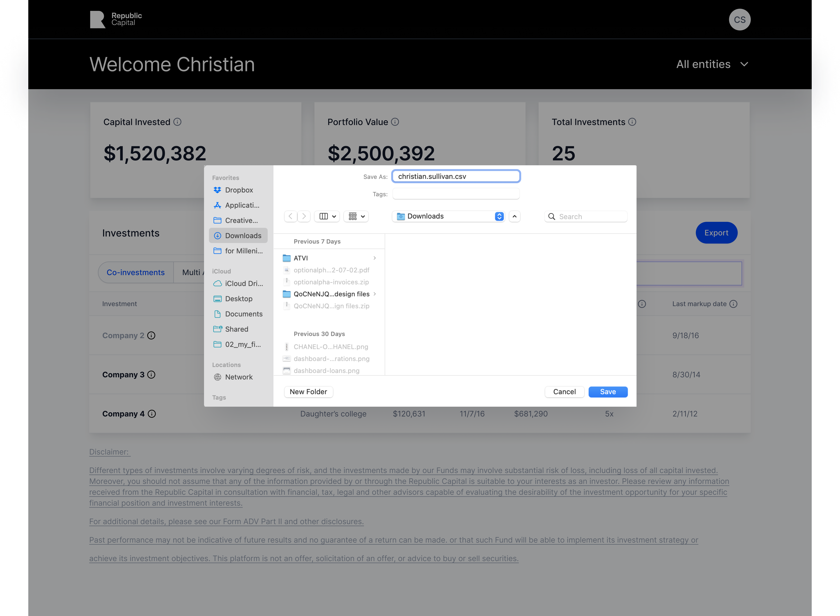Click the Portfolio Value info icon

(x=395, y=122)
